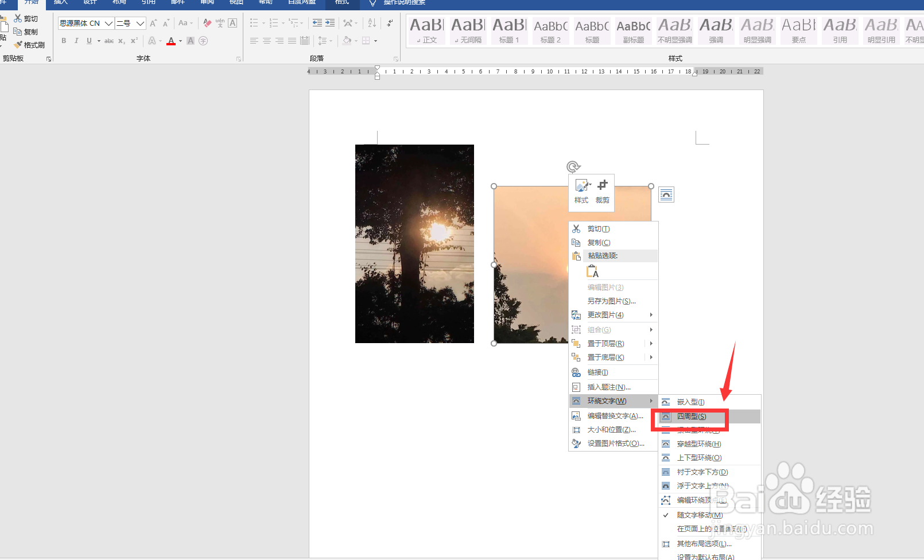Open the font name dropdown 思源黑体 CN
Viewport: 924px width, 560px height.
108,23
